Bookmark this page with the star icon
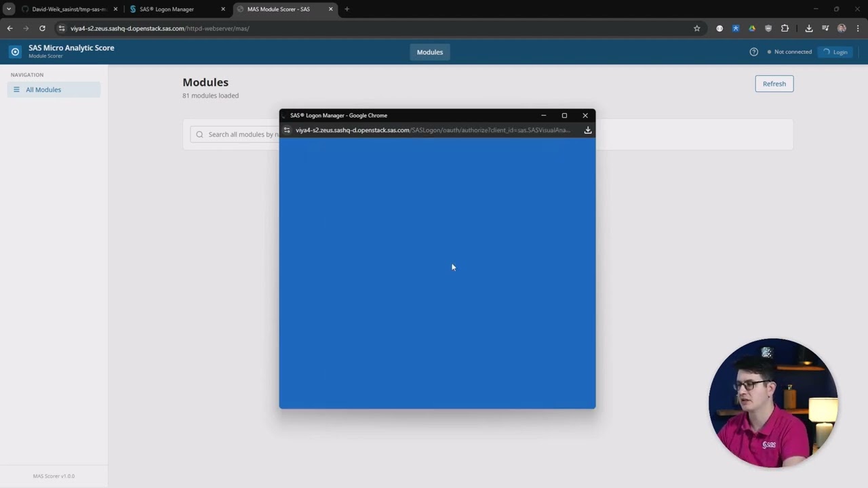The width and height of the screenshot is (868, 488). point(696,28)
